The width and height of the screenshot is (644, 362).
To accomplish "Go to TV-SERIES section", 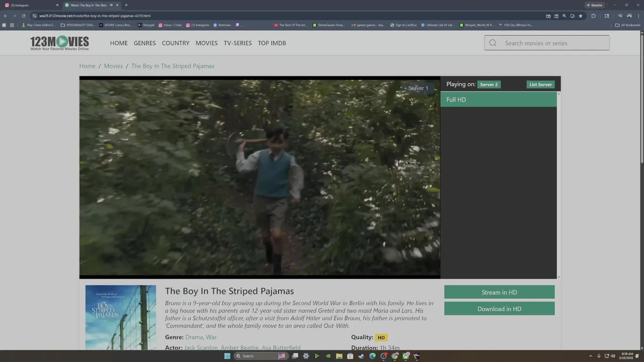I will click(238, 43).
